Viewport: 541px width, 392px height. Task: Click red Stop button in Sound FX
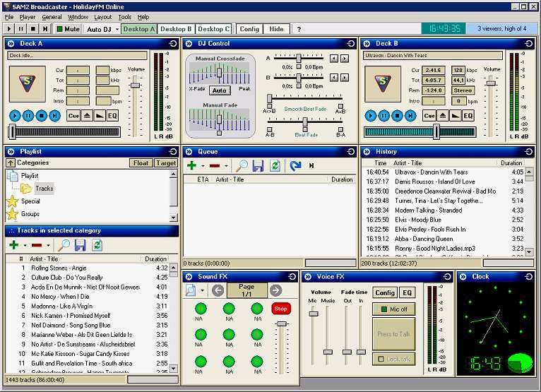coord(280,309)
